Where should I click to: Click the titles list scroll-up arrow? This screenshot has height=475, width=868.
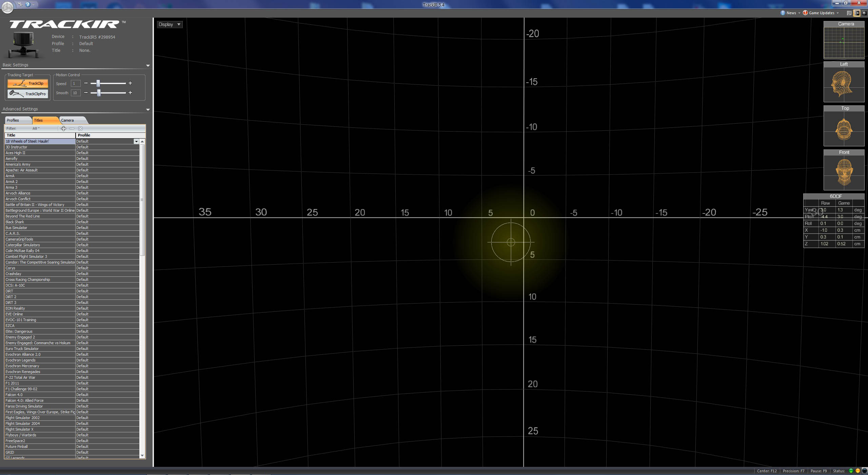[142, 141]
